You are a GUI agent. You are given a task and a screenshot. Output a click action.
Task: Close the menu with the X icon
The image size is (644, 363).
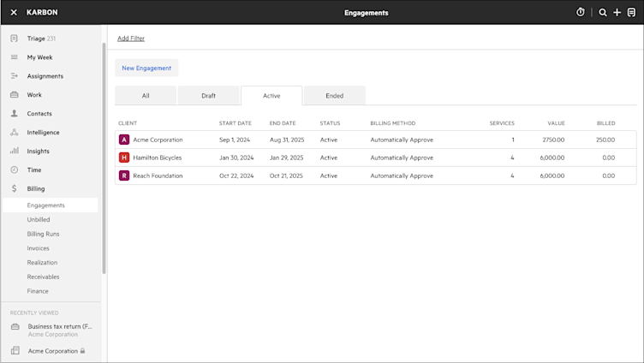click(14, 12)
